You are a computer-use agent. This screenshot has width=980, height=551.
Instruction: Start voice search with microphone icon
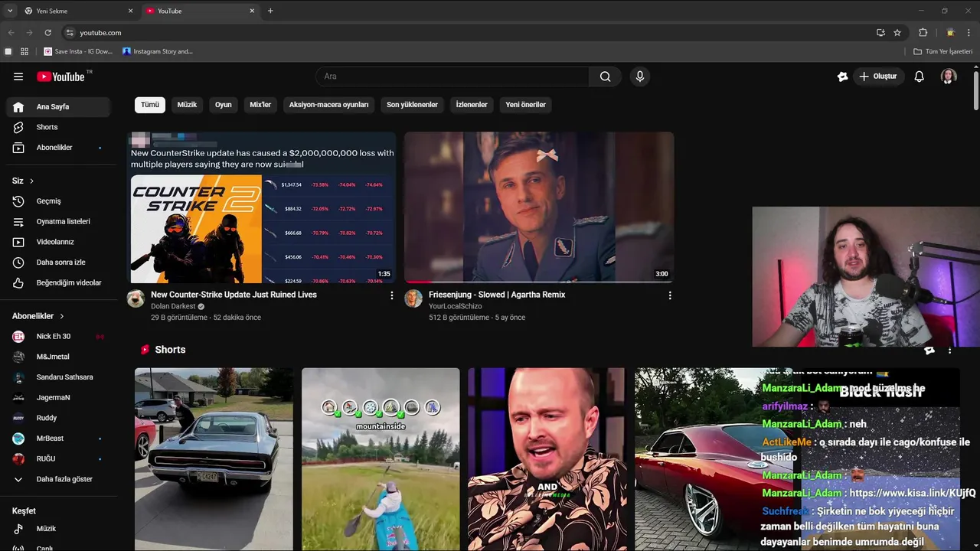[x=640, y=77]
